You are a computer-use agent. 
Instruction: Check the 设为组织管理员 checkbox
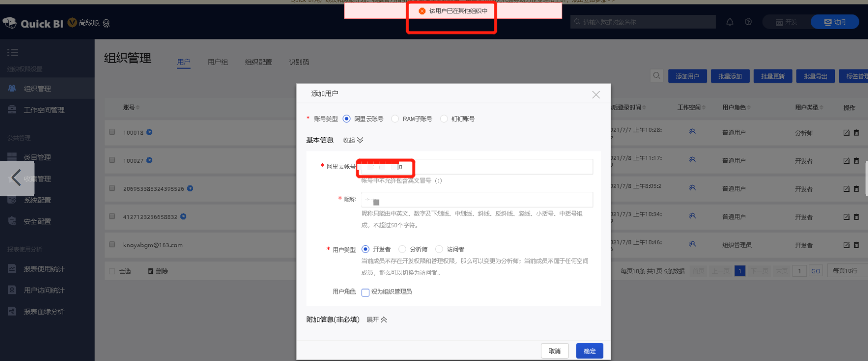pos(365,292)
